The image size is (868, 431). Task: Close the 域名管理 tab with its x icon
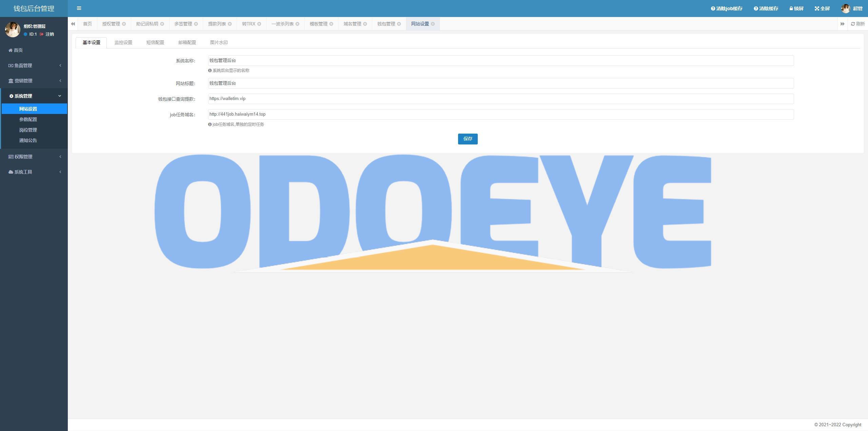pos(365,24)
